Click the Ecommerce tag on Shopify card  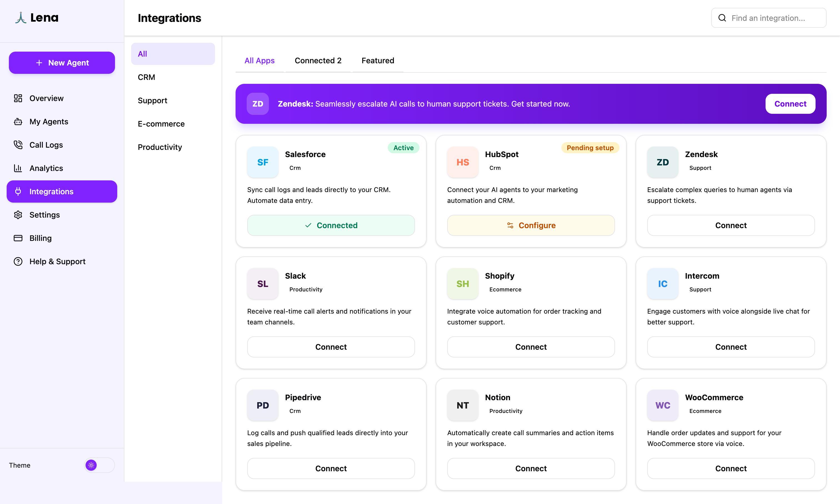(x=505, y=289)
